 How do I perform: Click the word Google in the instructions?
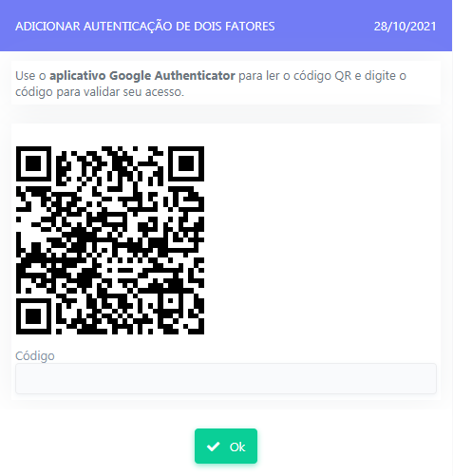pyautogui.click(x=130, y=76)
